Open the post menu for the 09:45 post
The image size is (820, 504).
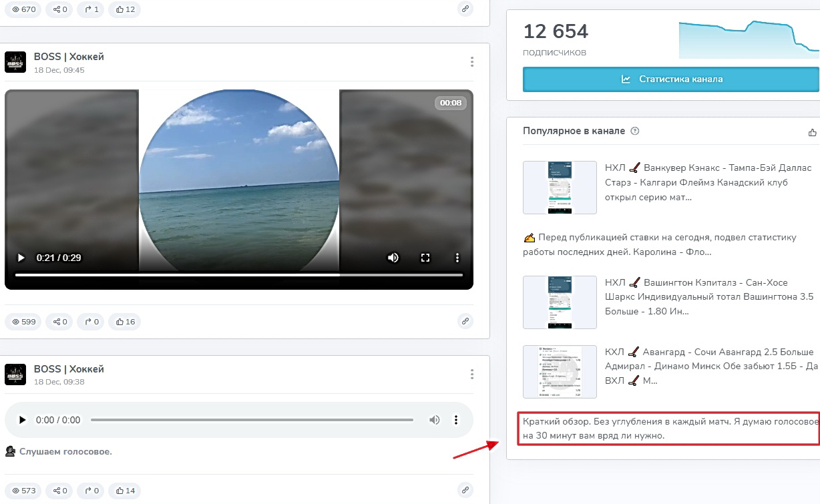pos(471,62)
